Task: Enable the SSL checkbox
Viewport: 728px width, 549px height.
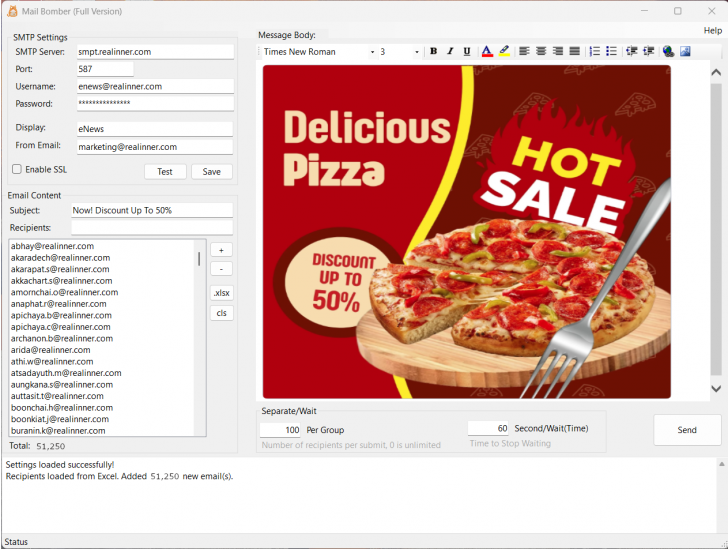Action: click(17, 169)
